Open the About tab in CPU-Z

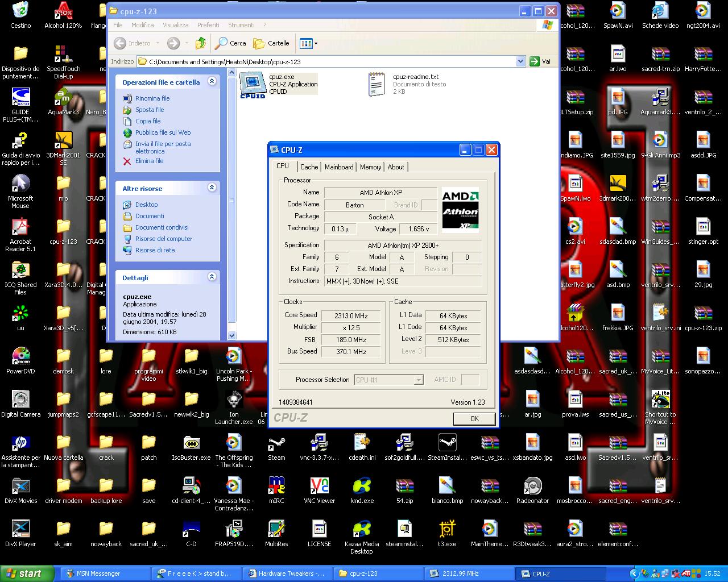click(x=396, y=167)
